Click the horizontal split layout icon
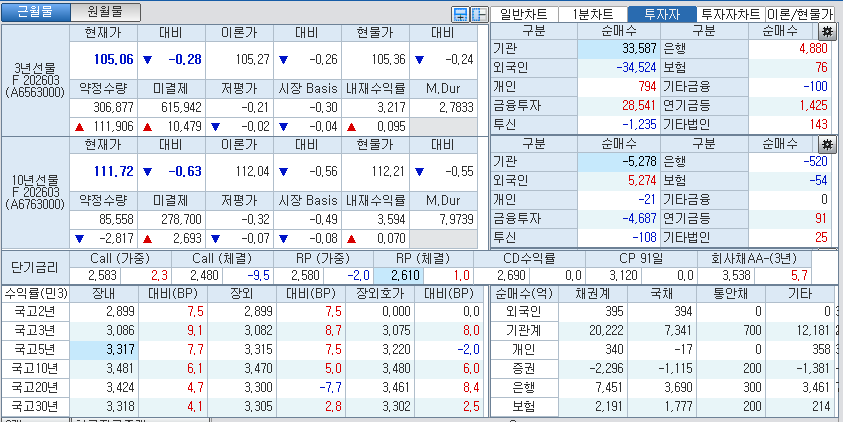Screen dimensions: 843x422 pyautogui.click(x=460, y=15)
